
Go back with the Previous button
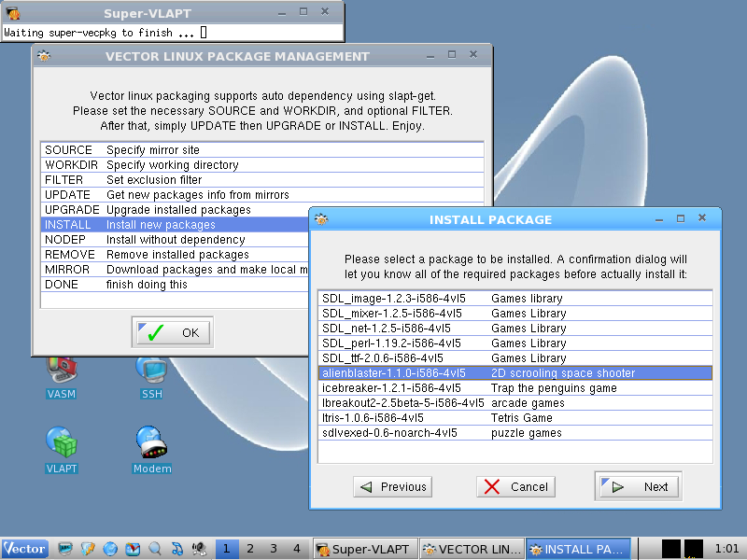pyautogui.click(x=392, y=486)
